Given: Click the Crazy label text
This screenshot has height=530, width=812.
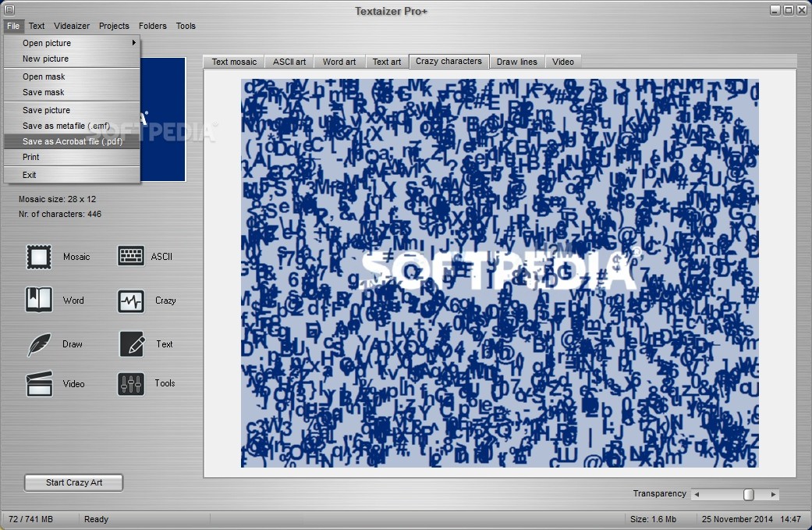Looking at the screenshot, I should [x=165, y=301].
